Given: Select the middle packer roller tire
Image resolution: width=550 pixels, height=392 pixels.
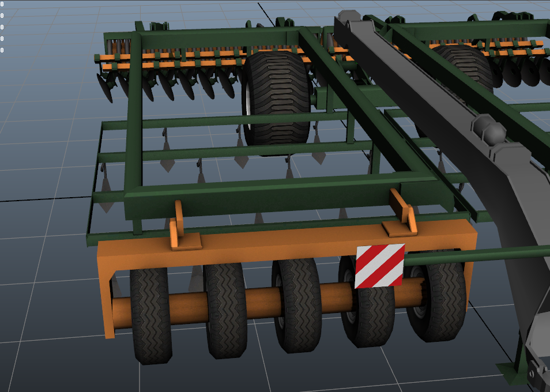Looking at the screenshot, I should [x=297, y=306].
